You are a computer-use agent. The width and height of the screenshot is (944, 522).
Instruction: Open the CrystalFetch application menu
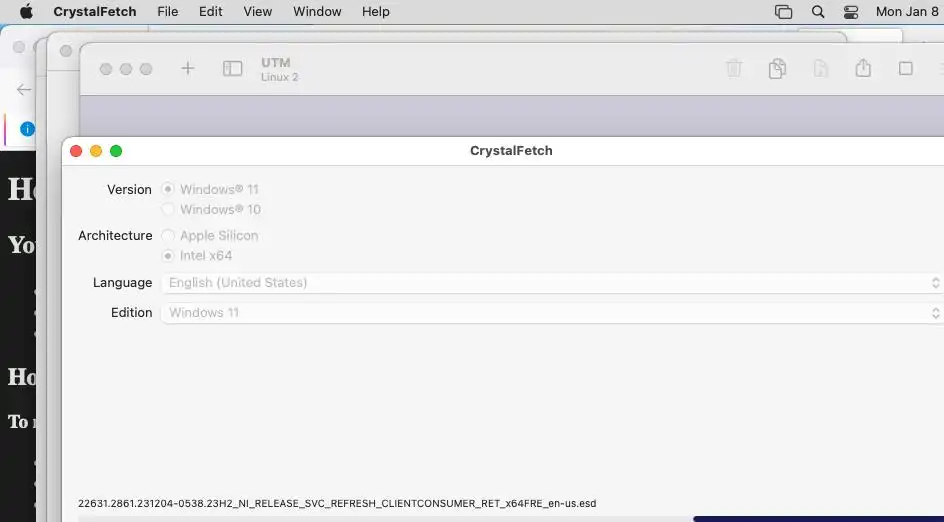point(95,11)
